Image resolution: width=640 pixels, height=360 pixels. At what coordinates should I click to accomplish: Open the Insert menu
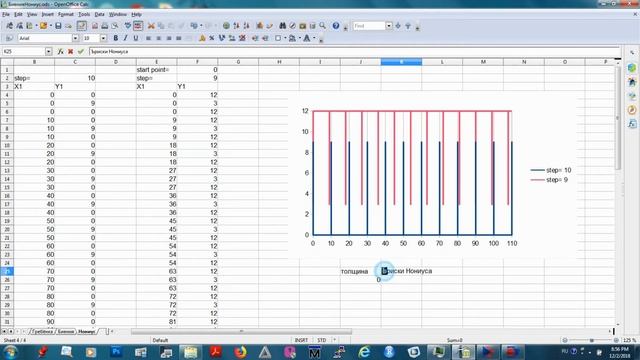(x=47, y=14)
